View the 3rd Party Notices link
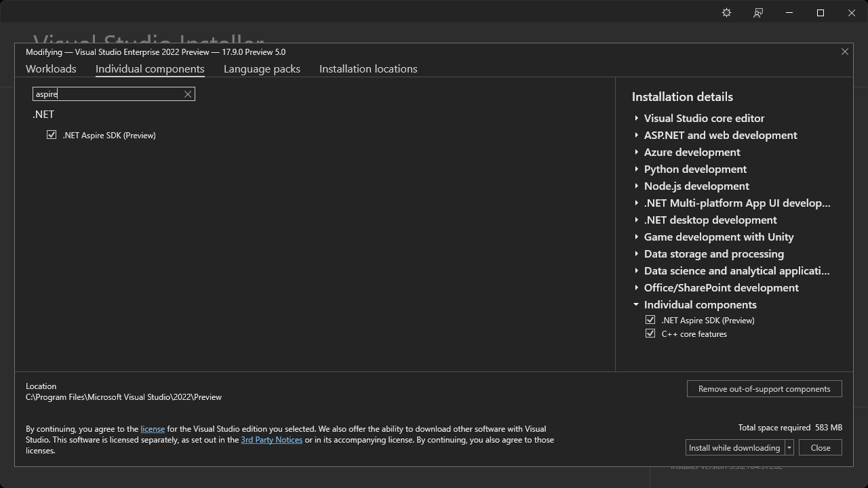868x488 pixels. 271,439
